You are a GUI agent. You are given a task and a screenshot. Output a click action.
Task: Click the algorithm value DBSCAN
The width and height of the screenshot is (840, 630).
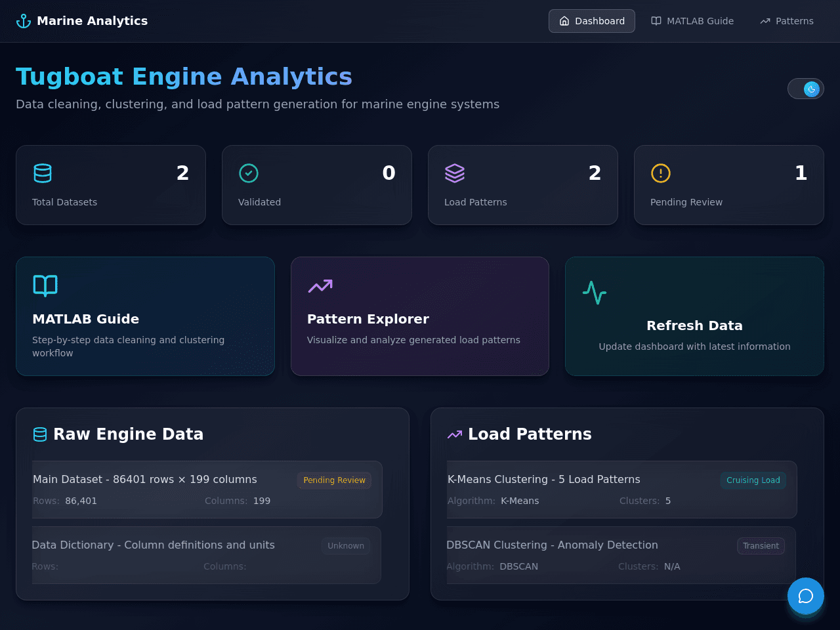pos(518,566)
